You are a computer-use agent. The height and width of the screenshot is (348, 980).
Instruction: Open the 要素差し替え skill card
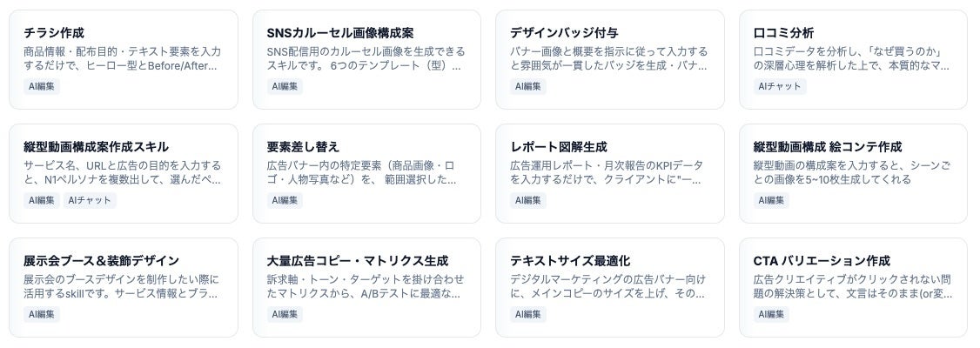(x=366, y=171)
